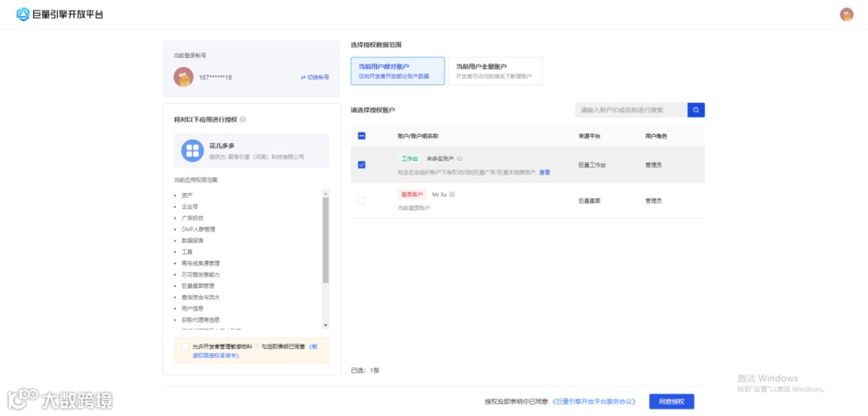Click permission list scrollbar up arrow
The width and height of the screenshot is (868, 416).
[x=325, y=193]
